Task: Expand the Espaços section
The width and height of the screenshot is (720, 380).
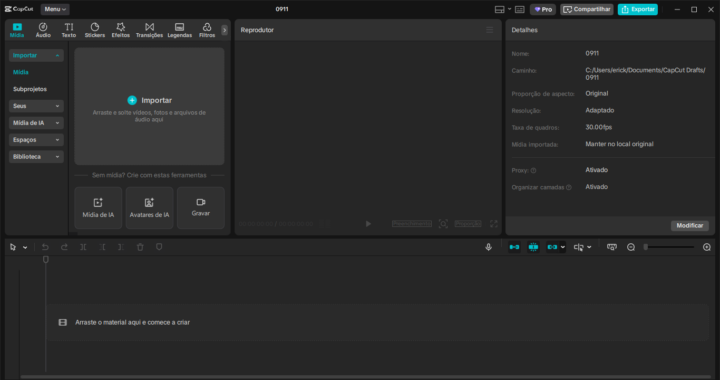Action: click(36, 140)
